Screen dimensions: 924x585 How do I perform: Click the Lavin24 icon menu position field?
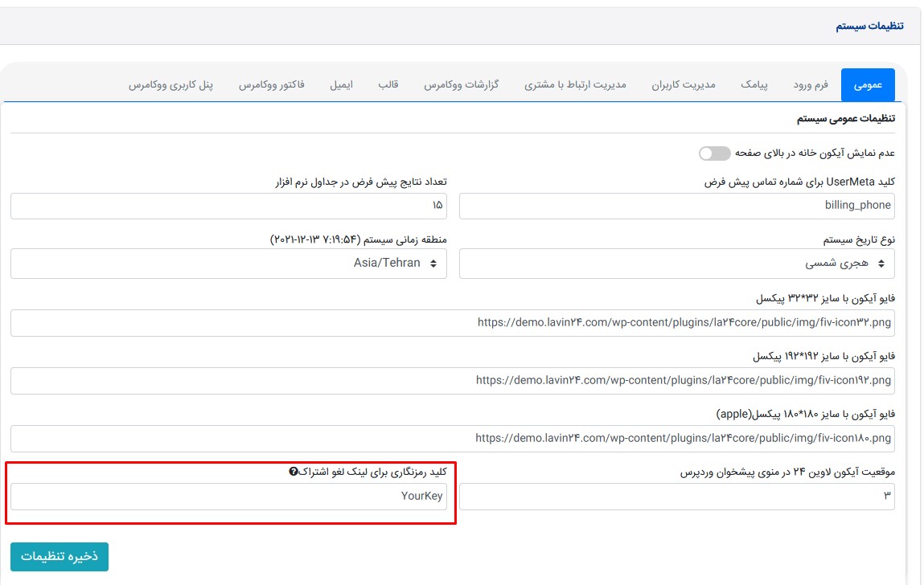pyautogui.click(x=676, y=497)
